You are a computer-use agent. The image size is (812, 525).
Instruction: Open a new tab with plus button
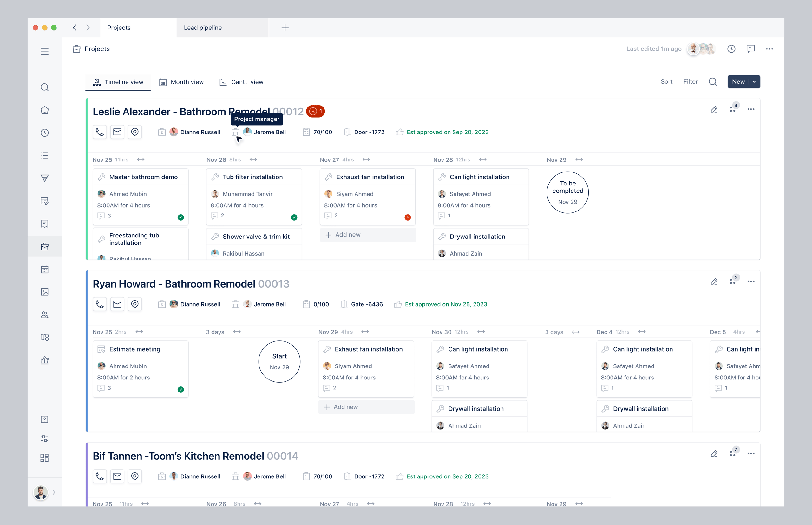[285, 28]
